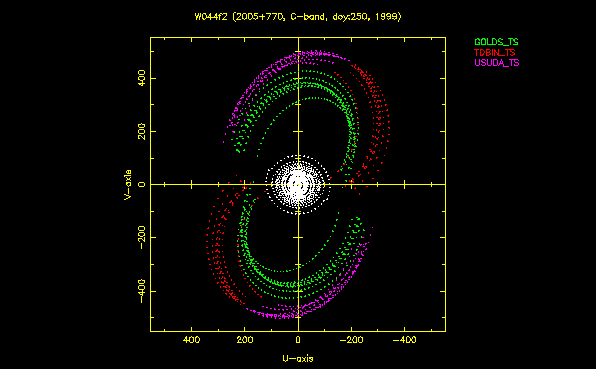Click the U-axis label below the plot

click(298, 358)
